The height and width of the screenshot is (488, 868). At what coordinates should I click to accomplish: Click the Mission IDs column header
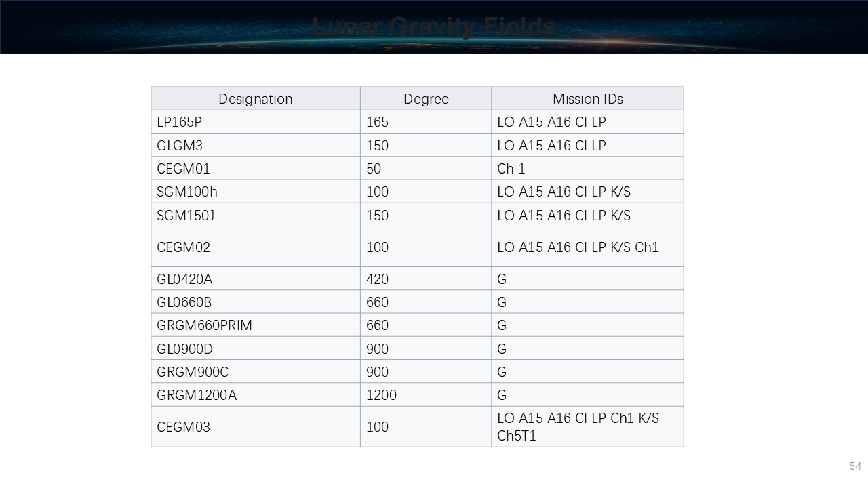tap(587, 99)
